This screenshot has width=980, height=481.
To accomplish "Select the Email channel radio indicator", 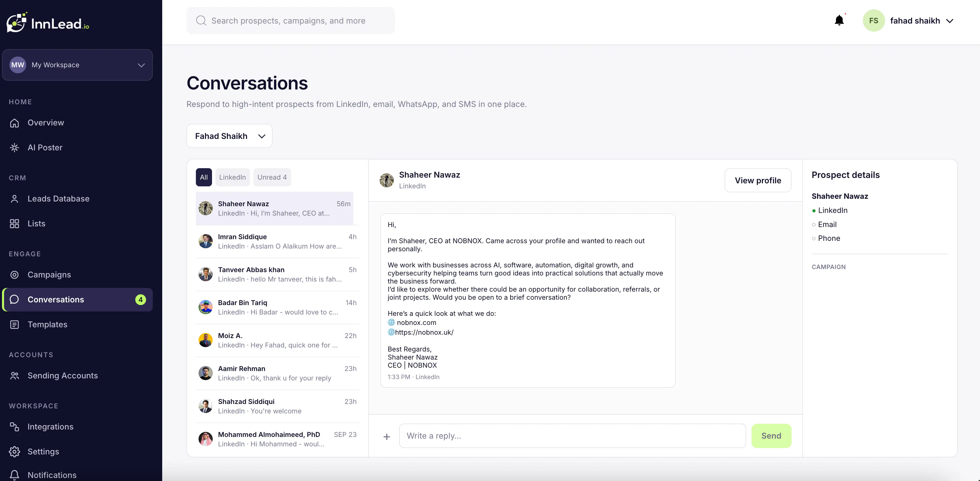I will pyautogui.click(x=814, y=225).
